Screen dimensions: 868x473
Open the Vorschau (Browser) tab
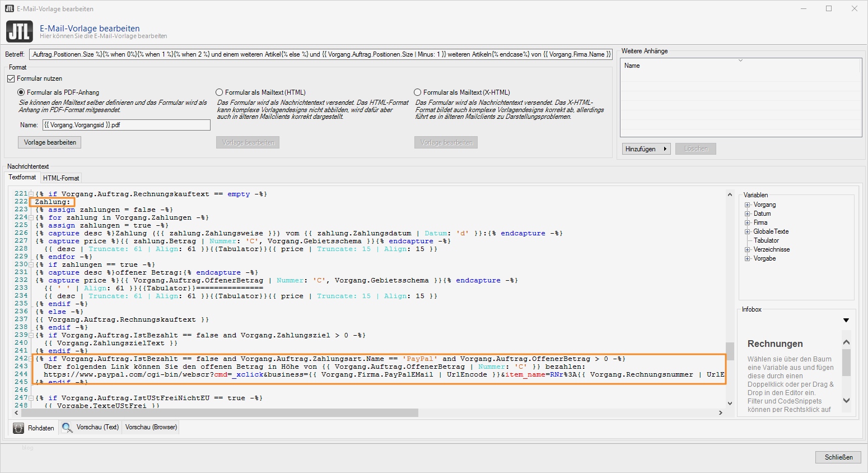(x=151, y=427)
